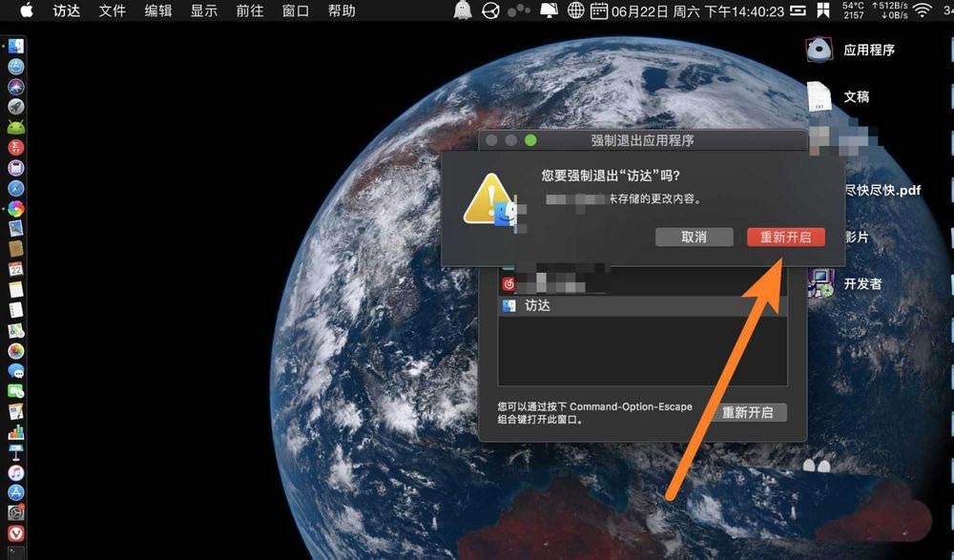Open the 显示 menu
This screenshot has width=954, height=560.
[x=204, y=10]
